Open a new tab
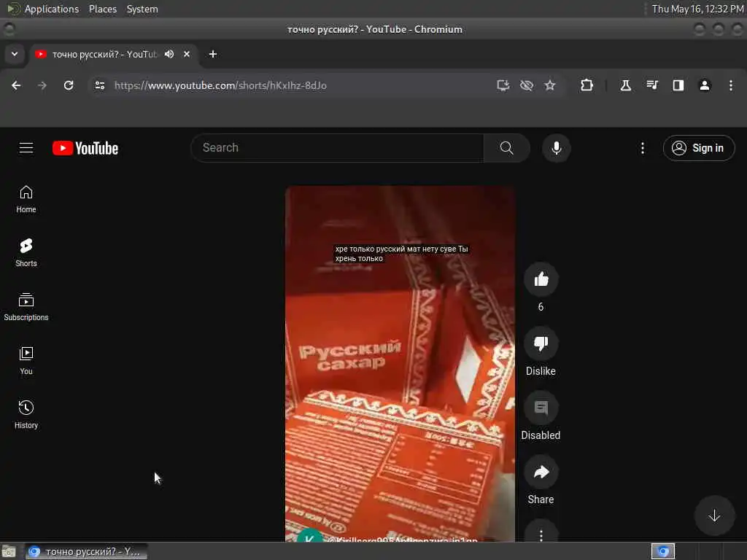Screen dimensions: 747x560 click(x=213, y=54)
